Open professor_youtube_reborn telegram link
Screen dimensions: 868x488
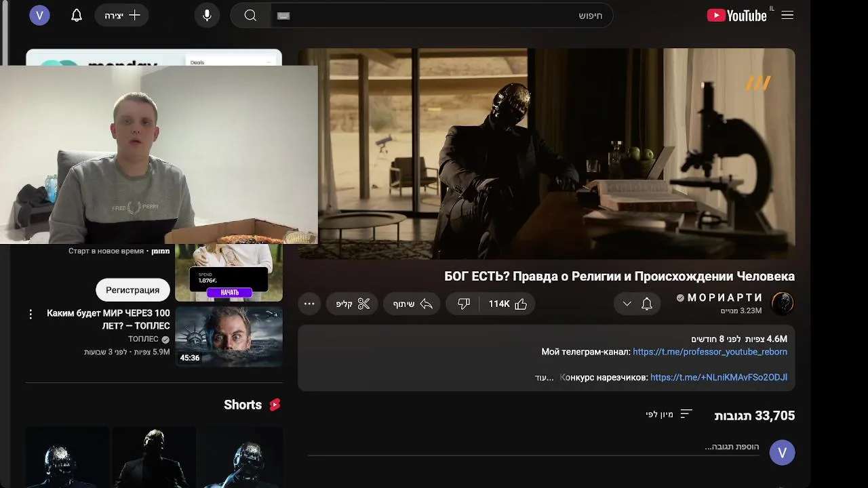click(x=710, y=352)
